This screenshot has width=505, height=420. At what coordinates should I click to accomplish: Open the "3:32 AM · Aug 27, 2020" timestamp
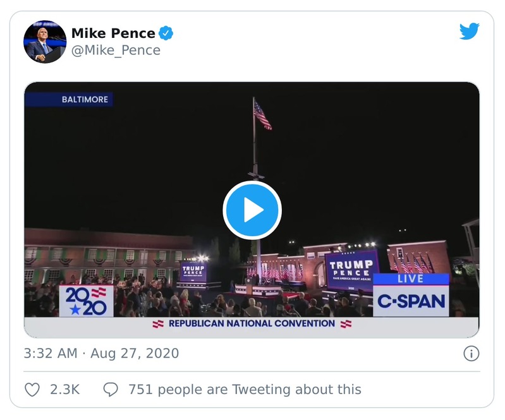click(x=101, y=354)
